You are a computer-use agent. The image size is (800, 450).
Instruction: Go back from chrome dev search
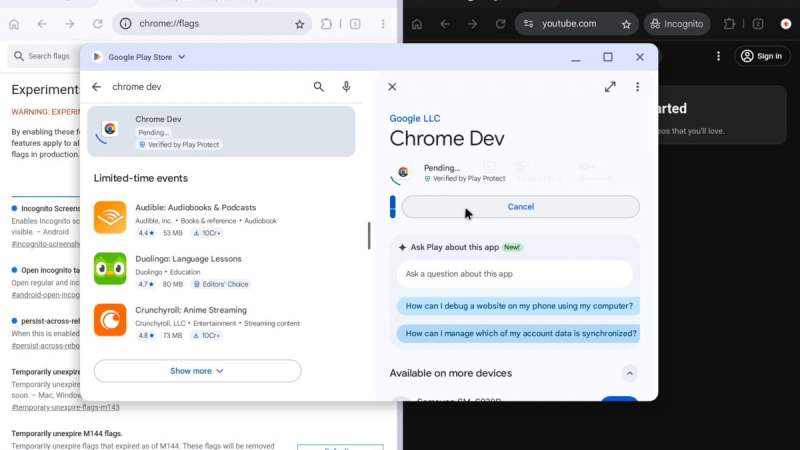pyautogui.click(x=96, y=87)
